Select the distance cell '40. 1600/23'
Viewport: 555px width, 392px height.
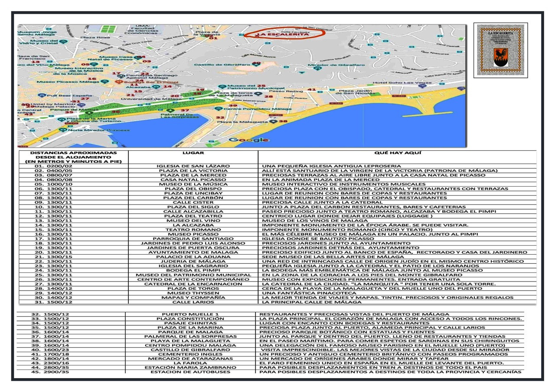[x=50, y=350]
